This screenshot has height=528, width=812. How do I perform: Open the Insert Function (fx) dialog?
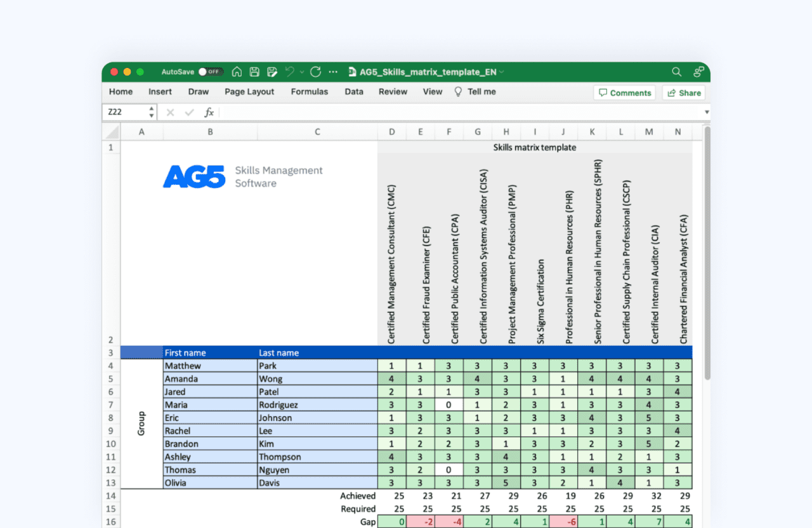[209, 112]
